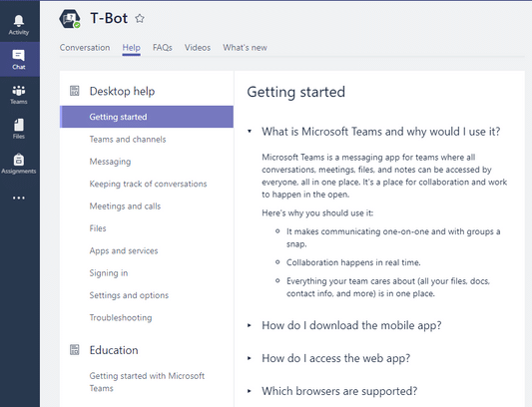The image size is (532, 407).
Task: Click the T-Bot avatar icon
Action: 70,19
